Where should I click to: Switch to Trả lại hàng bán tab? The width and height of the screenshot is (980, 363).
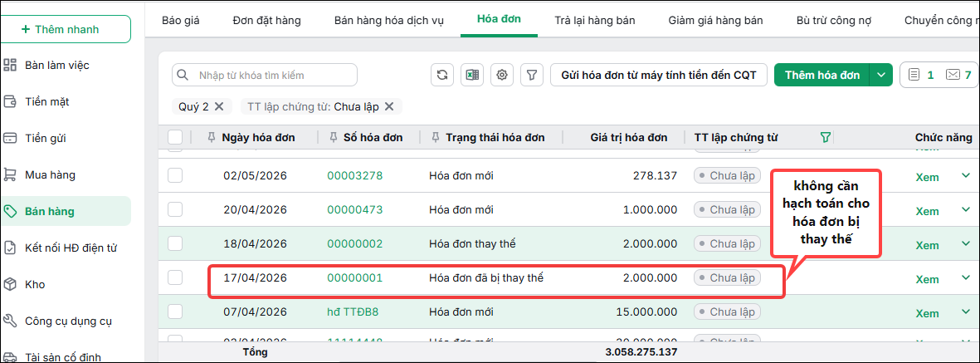click(x=595, y=21)
